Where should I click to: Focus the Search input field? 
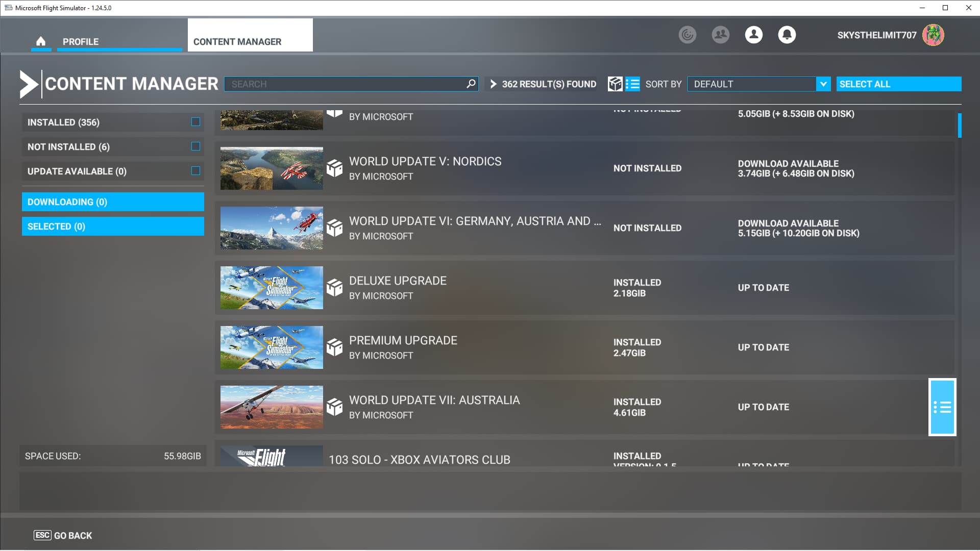tap(351, 84)
